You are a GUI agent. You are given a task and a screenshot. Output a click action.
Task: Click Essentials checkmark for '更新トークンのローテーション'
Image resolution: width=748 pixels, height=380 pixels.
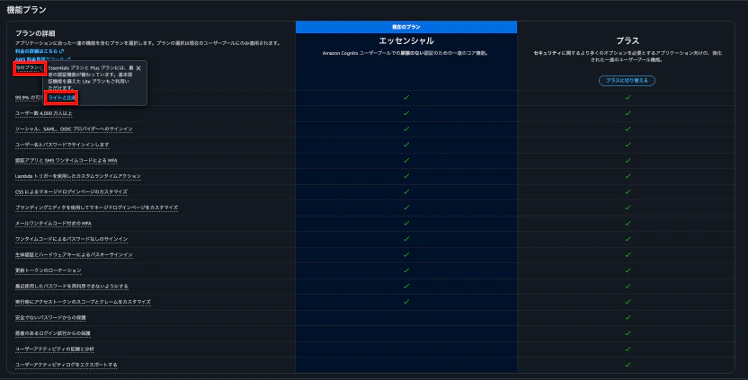pyautogui.click(x=406, y=270)
